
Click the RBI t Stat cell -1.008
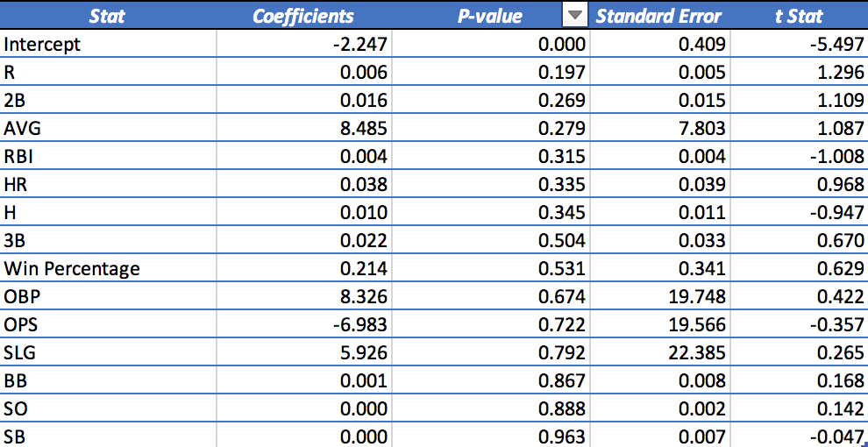799,156
